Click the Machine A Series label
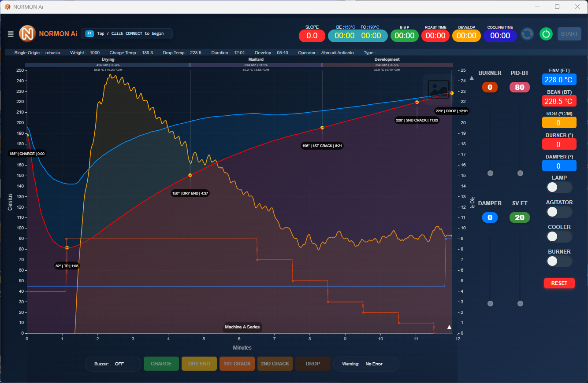This screenshot has width=588, height=383. [x=242, y=327]
